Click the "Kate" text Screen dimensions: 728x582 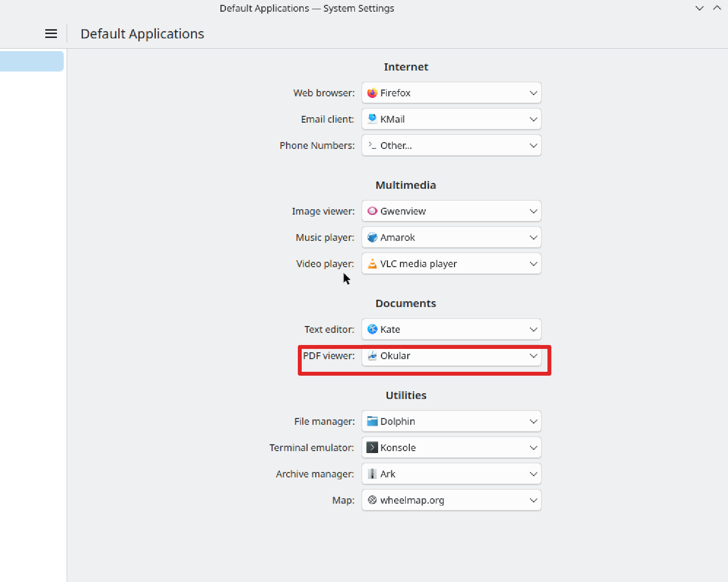[x=390, y=329]
